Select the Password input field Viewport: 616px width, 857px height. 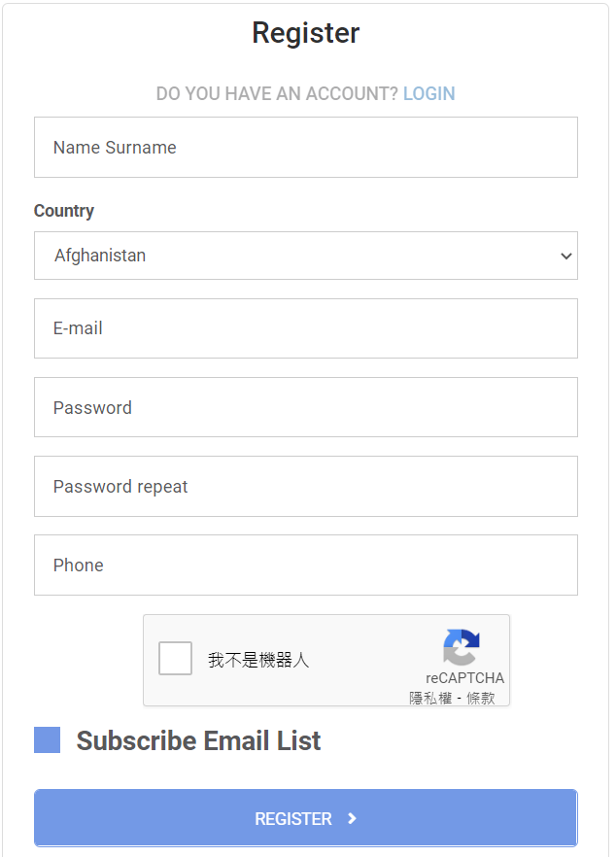(x=305, y=407)
